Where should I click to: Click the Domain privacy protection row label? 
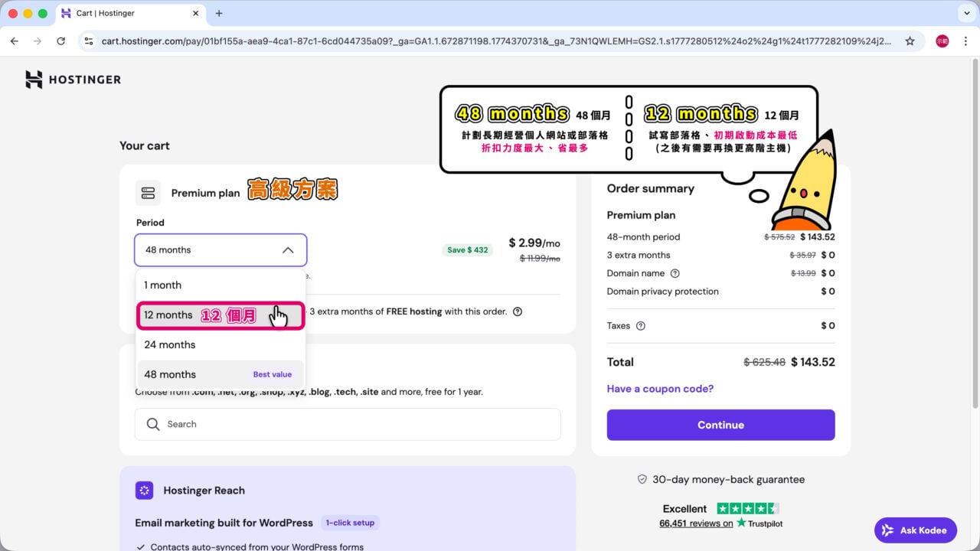pos(663,292)
